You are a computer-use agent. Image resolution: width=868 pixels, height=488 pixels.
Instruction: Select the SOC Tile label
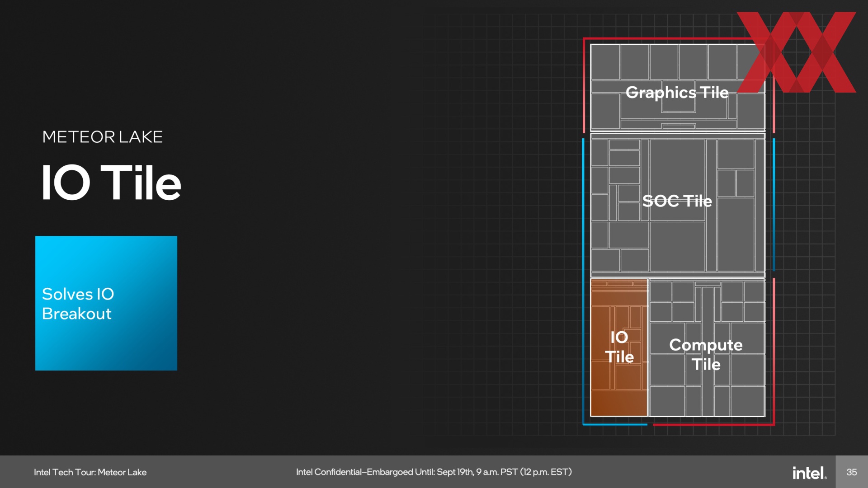[x=677, y=201]
